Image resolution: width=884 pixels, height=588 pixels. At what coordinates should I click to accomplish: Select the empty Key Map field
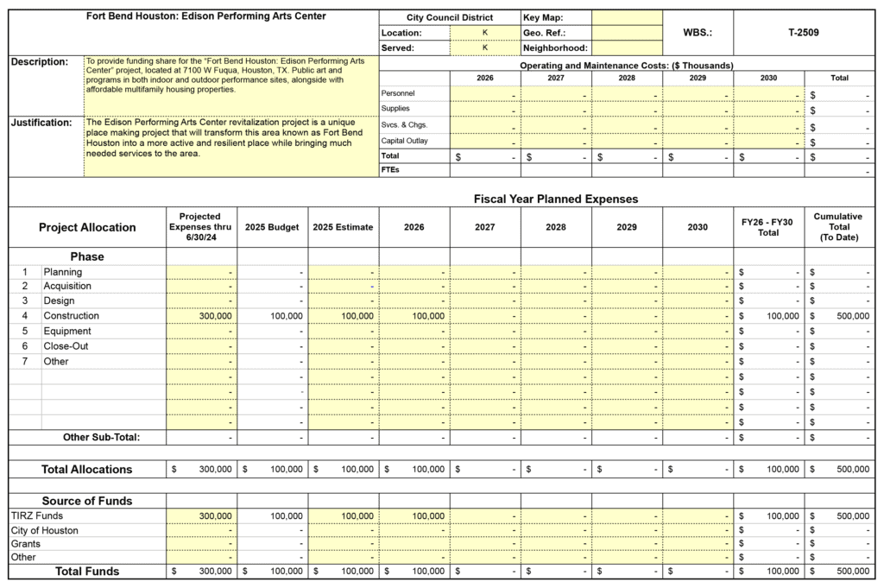click(x=627, y=17)
